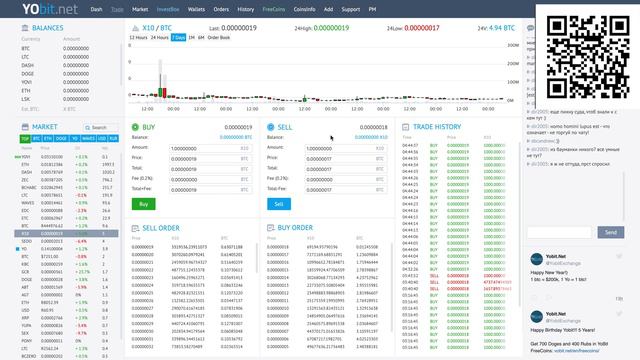Select the WAVES row in market list
This screenshot has height=360, width=640.
(67, 203)
